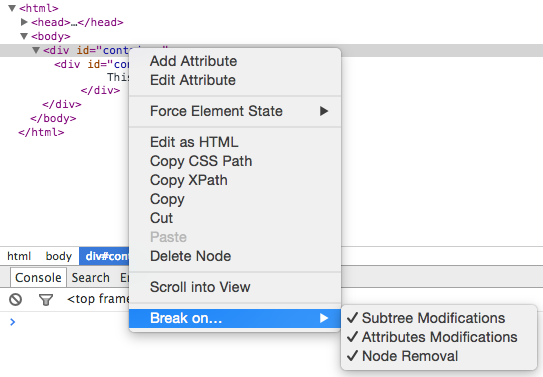Open the console filter funnel icon
The height and width of the screenshot is (377, 543).
coord(46,300)
